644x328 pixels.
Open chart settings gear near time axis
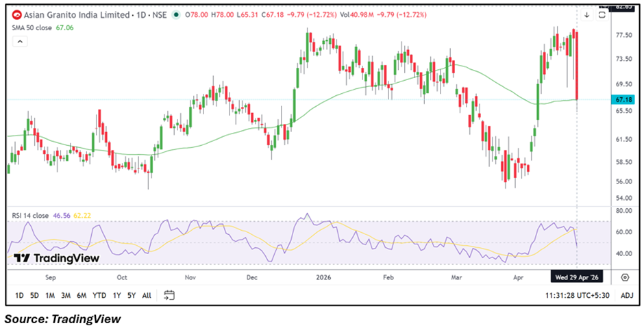pos(625,277)
